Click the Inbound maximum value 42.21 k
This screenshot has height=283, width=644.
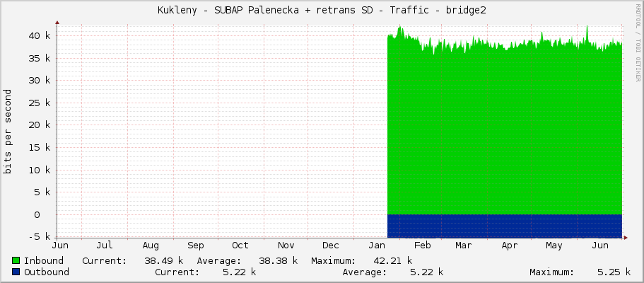[392, 260]
